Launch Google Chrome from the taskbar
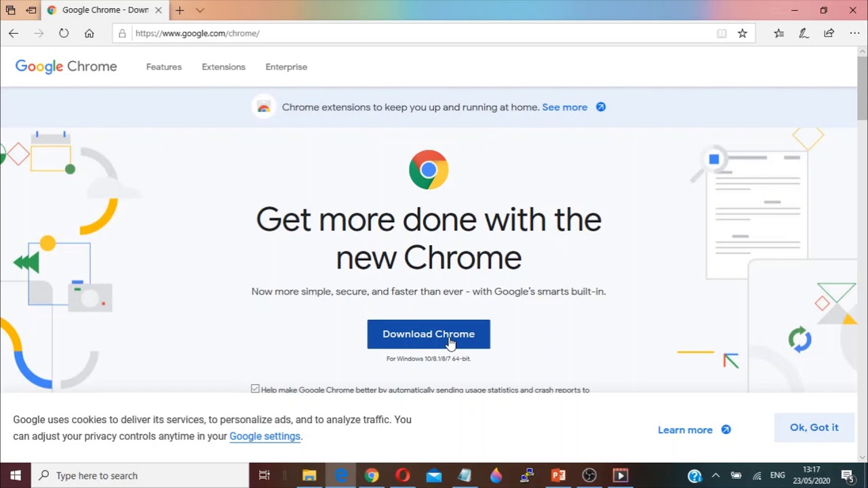 [x=372, y=476]
